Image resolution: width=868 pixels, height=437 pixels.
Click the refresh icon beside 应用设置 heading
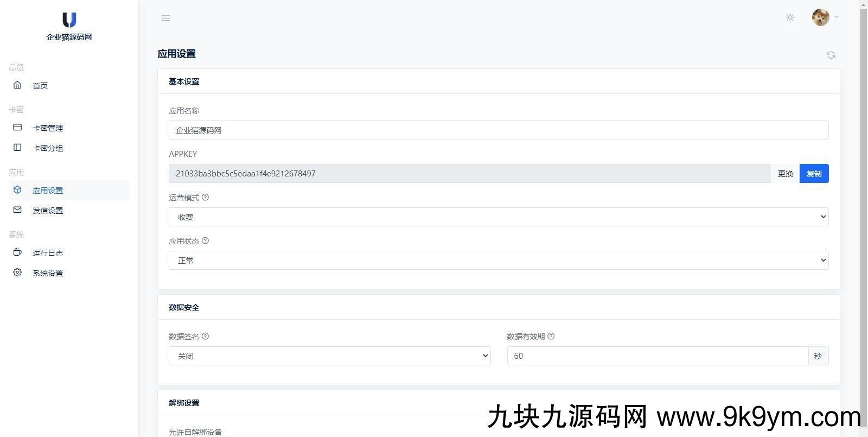(831, 55)
